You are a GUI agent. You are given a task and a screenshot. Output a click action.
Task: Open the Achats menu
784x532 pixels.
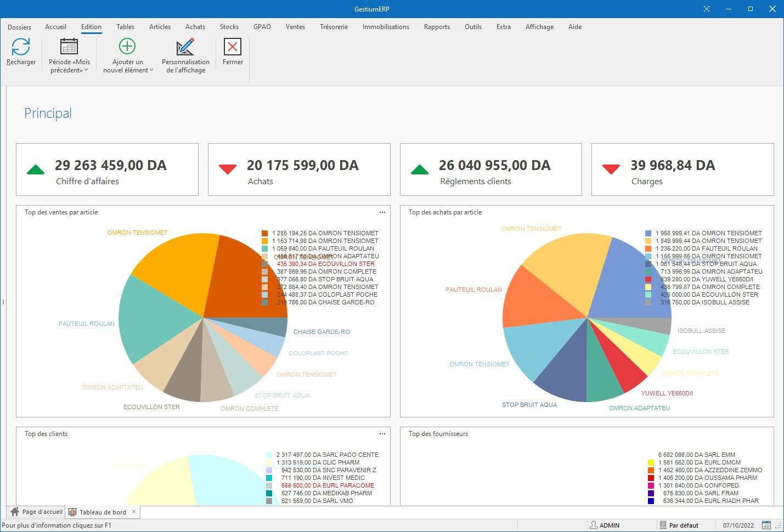195,27
